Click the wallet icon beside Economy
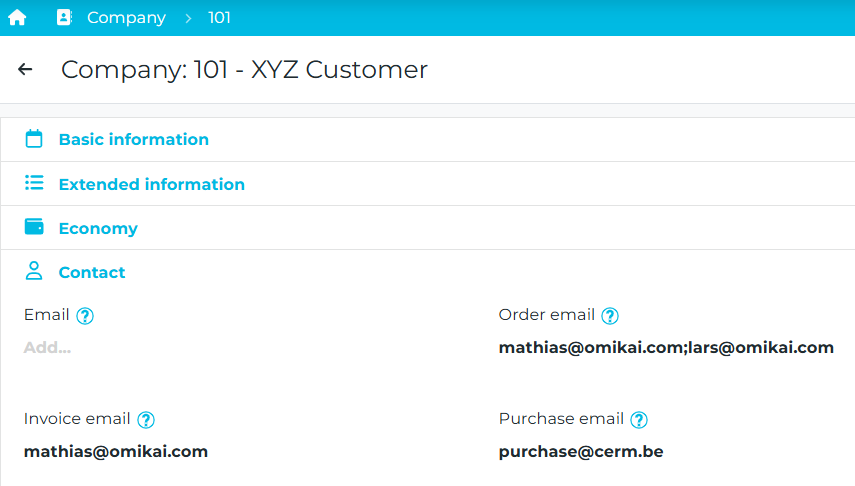The height and width of the screenshot is (486, 855). (34, 227)
